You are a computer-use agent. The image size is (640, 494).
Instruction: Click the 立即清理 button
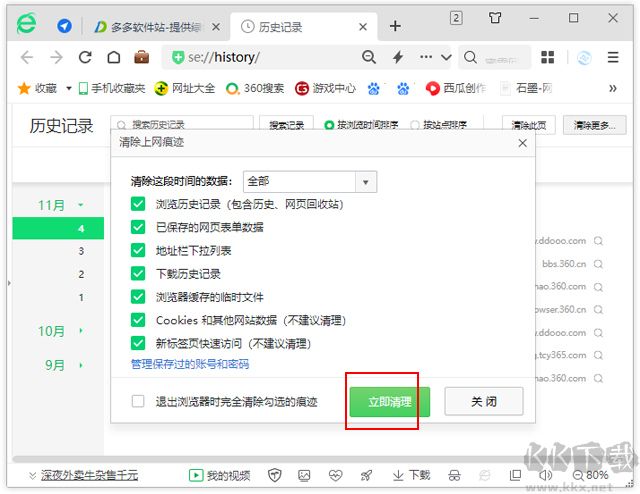[390, 402]
